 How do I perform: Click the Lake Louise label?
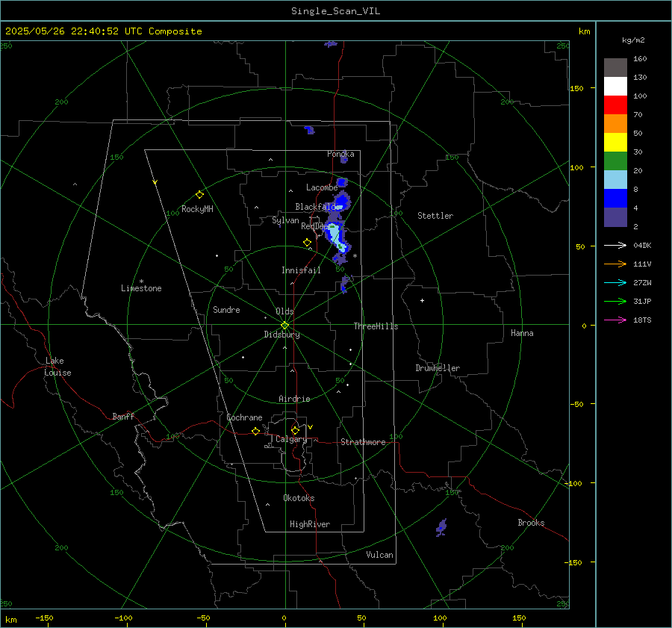(x=57, y=367)
